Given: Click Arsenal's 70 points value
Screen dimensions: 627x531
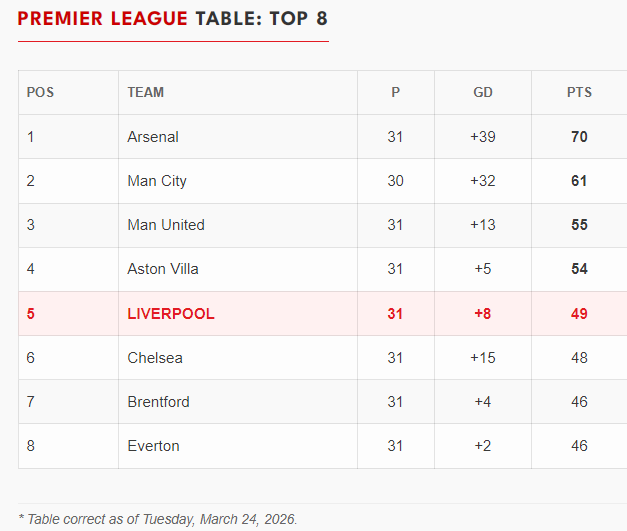Looking at the screenshot, I should pyautogui.click(x=579, y=137).
